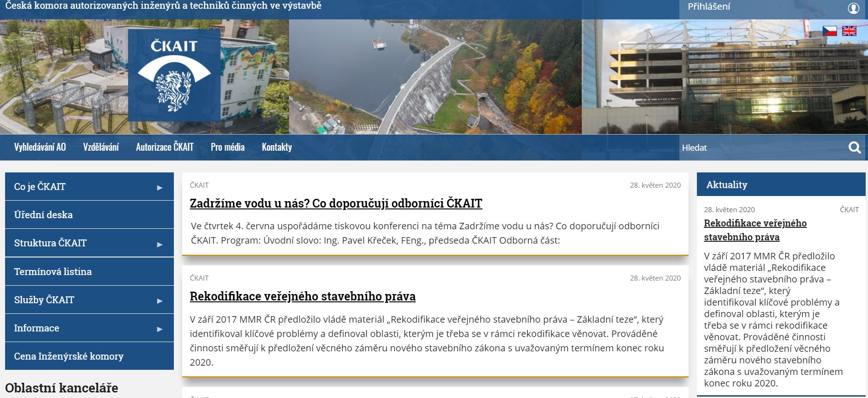Open Termínová listina in the sidebar
The height and width of the screenshot is (398, 868).
[89, 271]
